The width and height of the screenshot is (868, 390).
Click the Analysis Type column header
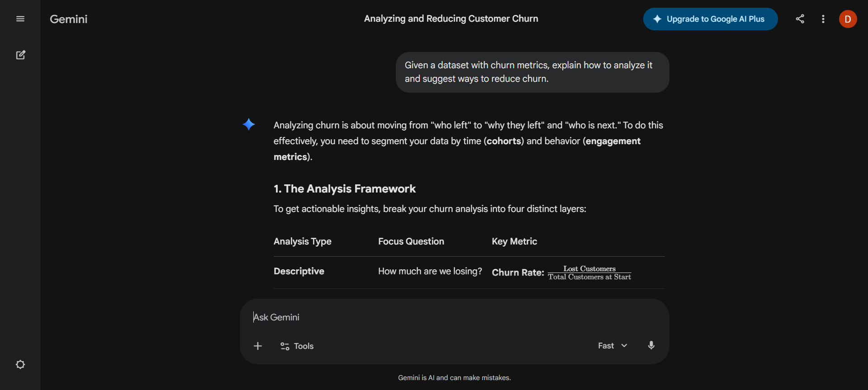pyautogui.click(x=303, y=241)
